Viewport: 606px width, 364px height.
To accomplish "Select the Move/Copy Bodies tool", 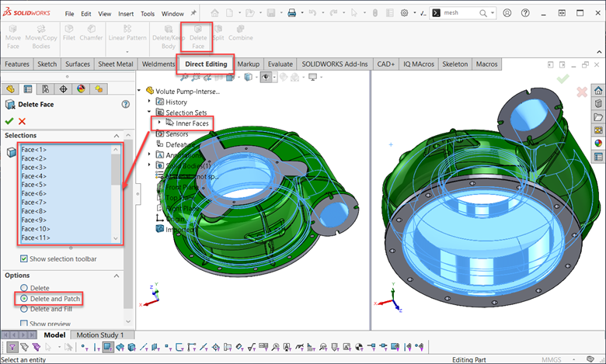I will pos(41,37).
